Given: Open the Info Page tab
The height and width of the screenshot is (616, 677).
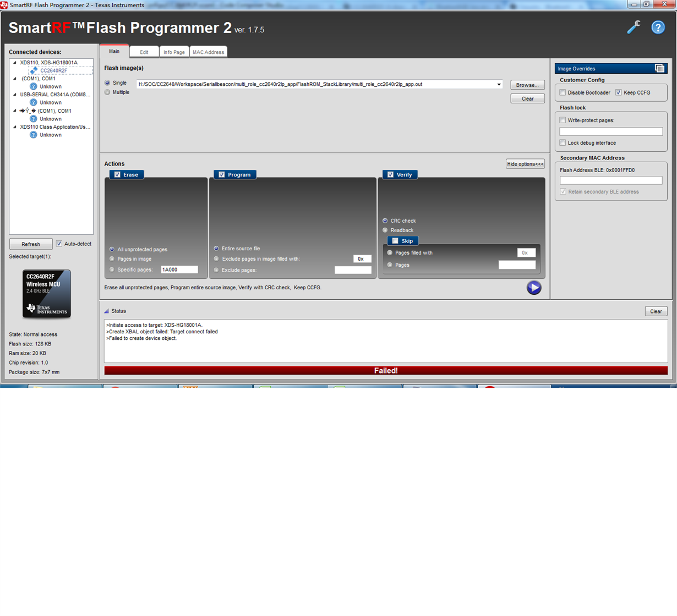Looking at the screenshot, I should point(174,52).
